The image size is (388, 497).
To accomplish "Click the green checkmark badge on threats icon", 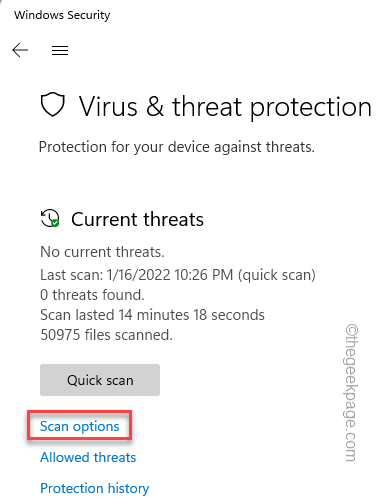I will point(55,223).
